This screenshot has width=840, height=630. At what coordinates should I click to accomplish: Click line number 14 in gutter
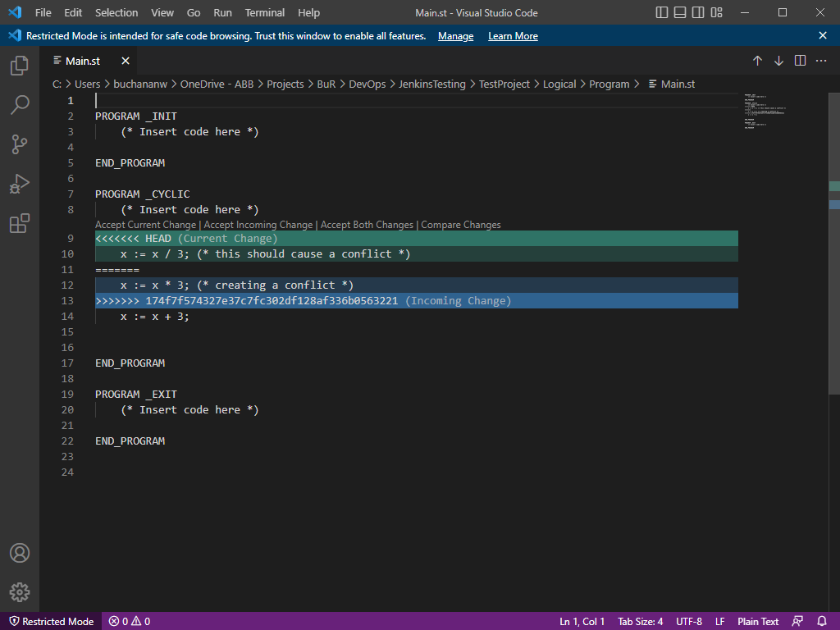coord(67,316)
